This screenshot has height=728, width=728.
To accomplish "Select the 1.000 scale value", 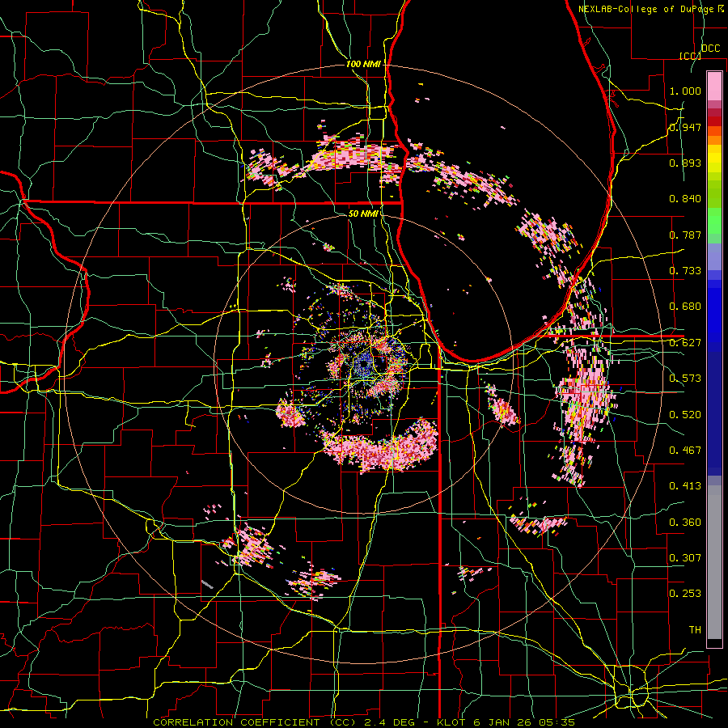I will pyautogui.click(x=685, y=91).
